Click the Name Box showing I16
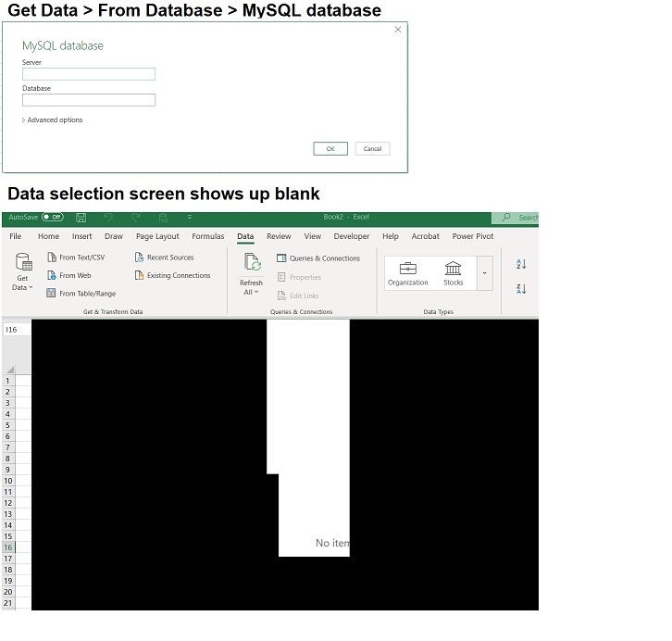Viewport: 672px width, 641px height. 17,329
